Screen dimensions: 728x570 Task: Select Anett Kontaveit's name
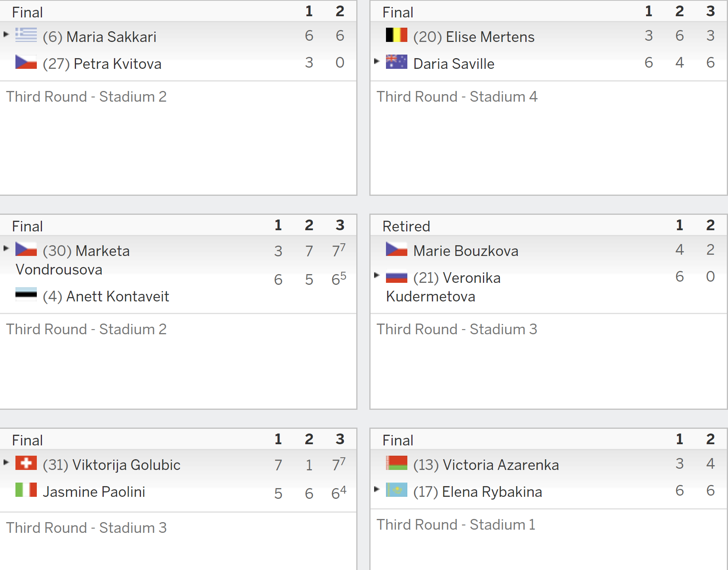(118, 296)
